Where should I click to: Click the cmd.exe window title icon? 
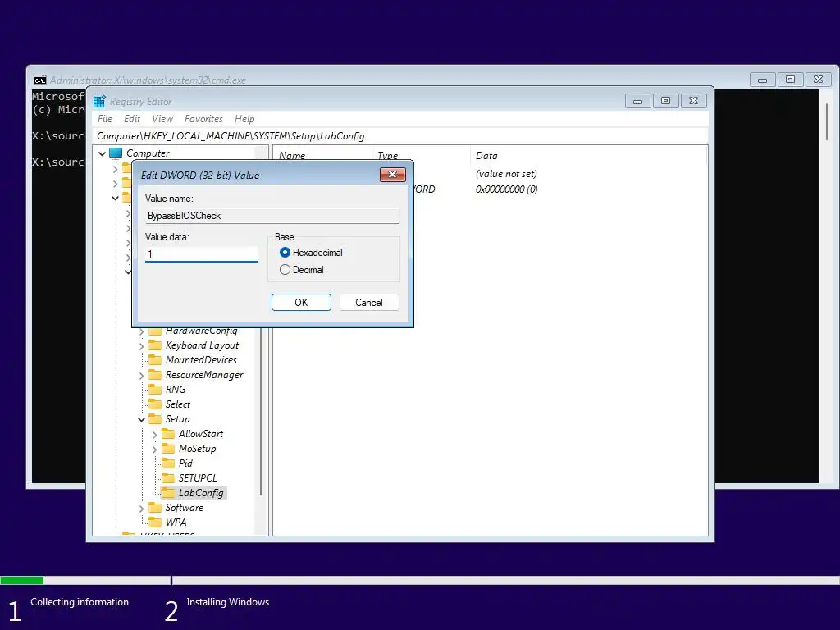click(39, 80)
